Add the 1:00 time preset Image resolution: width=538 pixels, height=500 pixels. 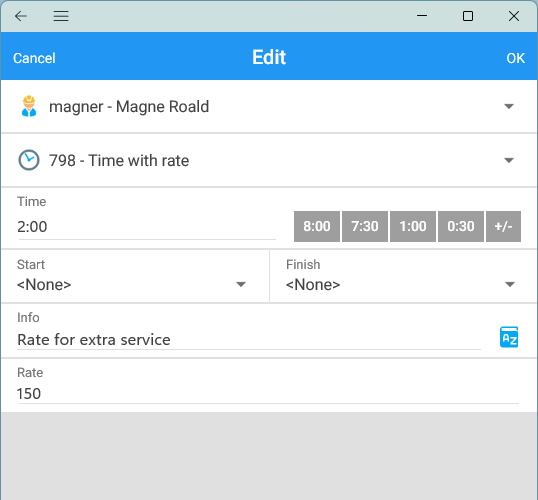coord(413,226)
